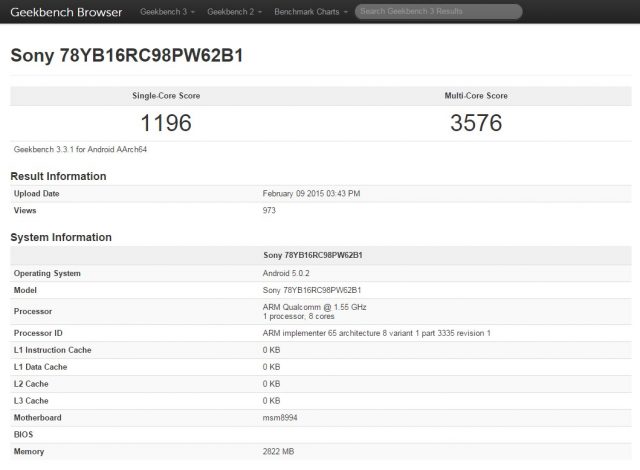Screen dimensions: 640x470
Task: Expand the Geekbench 3 dropdown menu
Action: [167, 12]
